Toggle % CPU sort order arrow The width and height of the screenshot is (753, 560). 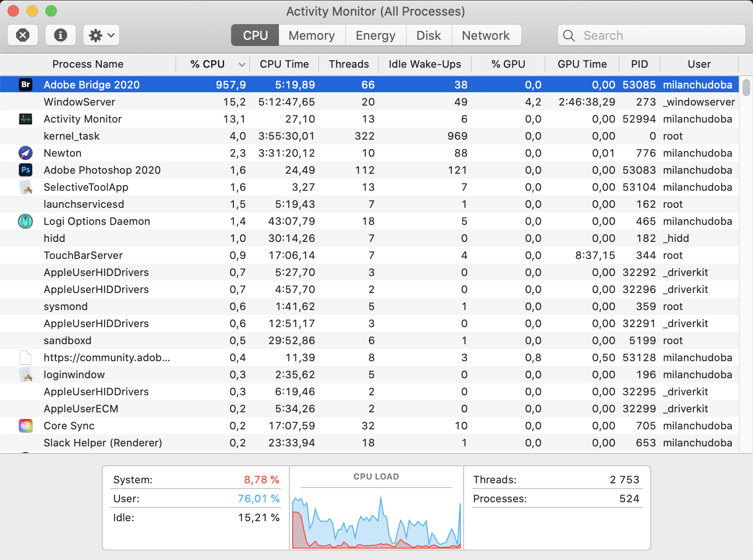[x=242, y=64]
